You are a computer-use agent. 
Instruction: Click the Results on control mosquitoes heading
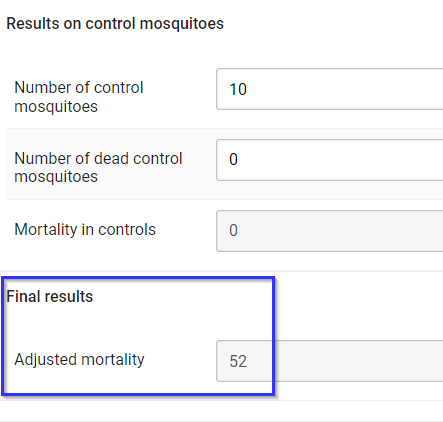(x=115, y=24)
